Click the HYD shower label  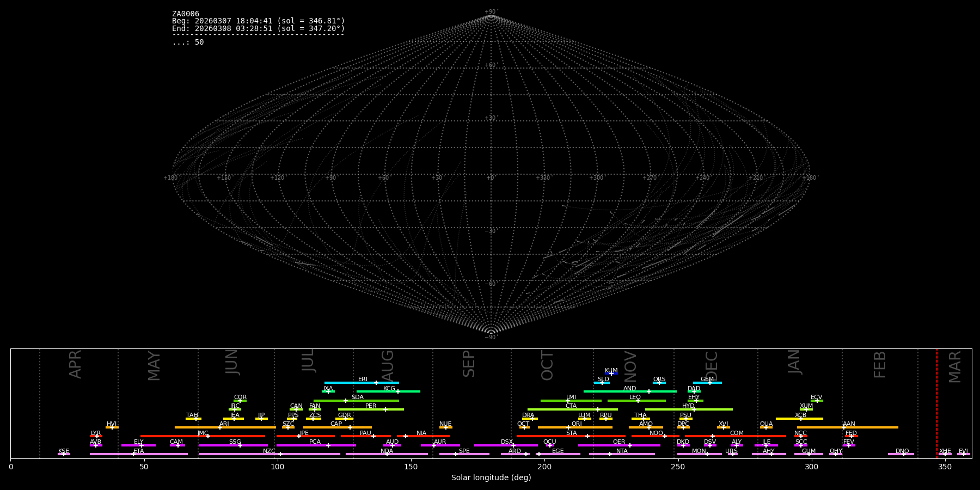pyautogui.click(x=689, y=406)
